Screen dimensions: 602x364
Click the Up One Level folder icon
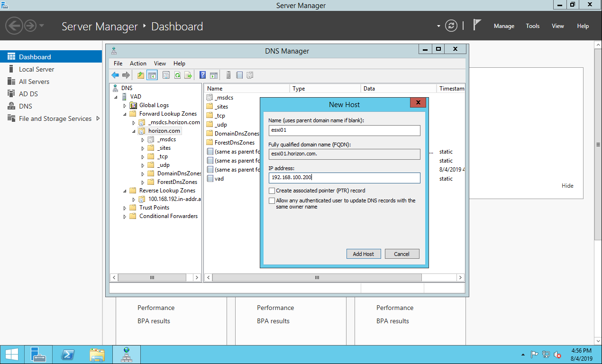click(141, 75)
